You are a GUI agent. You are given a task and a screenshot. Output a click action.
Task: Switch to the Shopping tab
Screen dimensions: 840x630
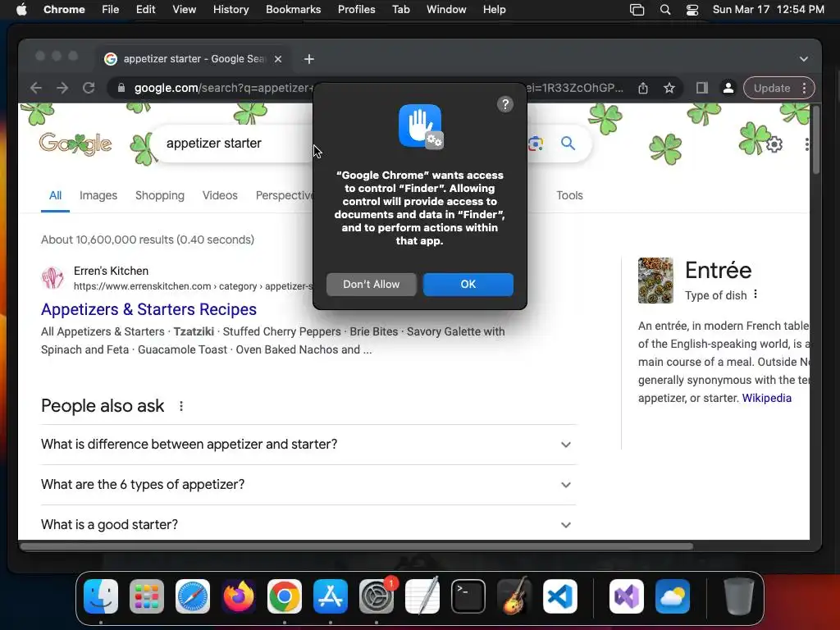click(160, 195)
